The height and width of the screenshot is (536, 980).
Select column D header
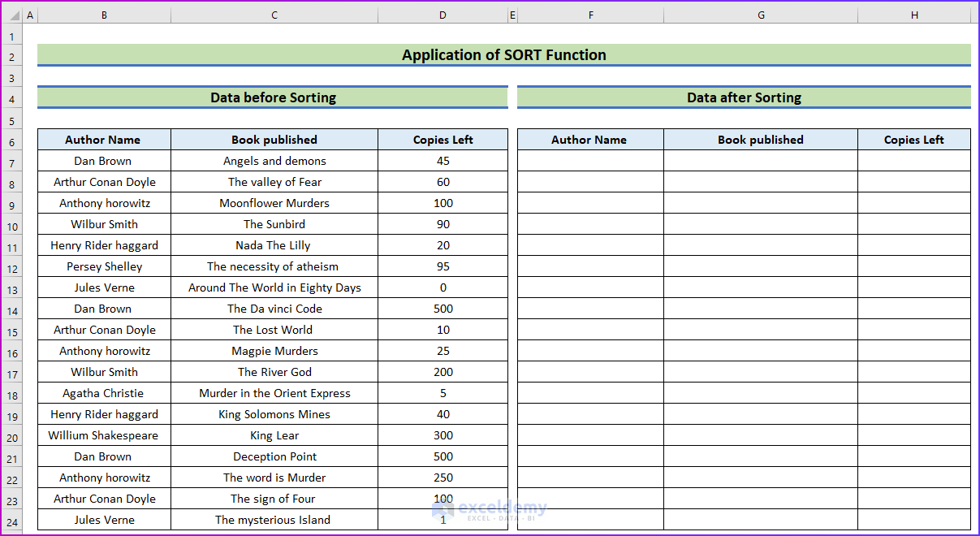443,15
